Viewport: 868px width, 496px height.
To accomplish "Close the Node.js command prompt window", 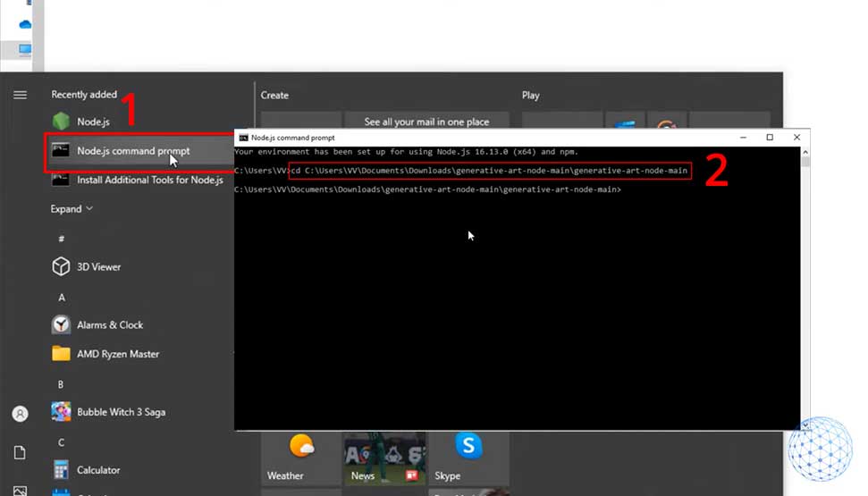I will click(x=796, y=138).
